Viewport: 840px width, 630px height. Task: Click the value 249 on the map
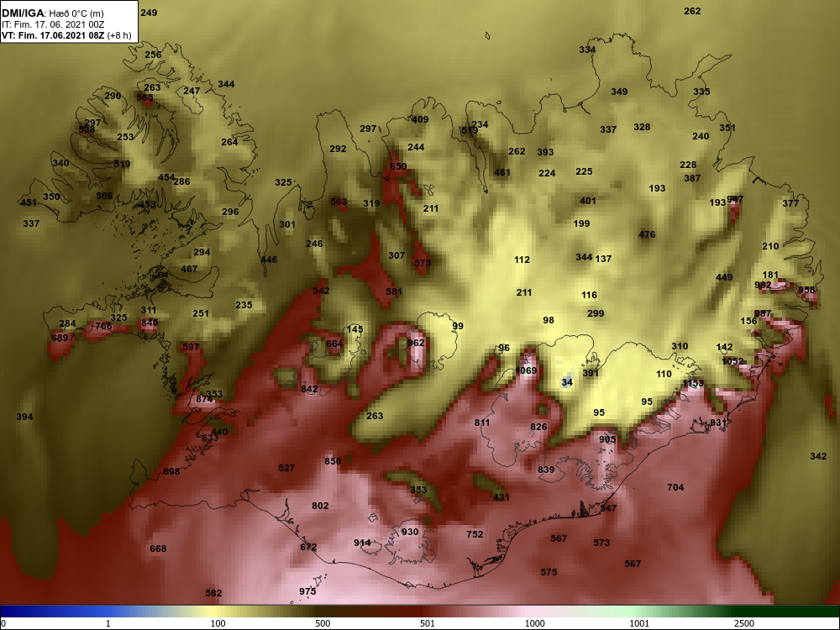tap(149, 13)
